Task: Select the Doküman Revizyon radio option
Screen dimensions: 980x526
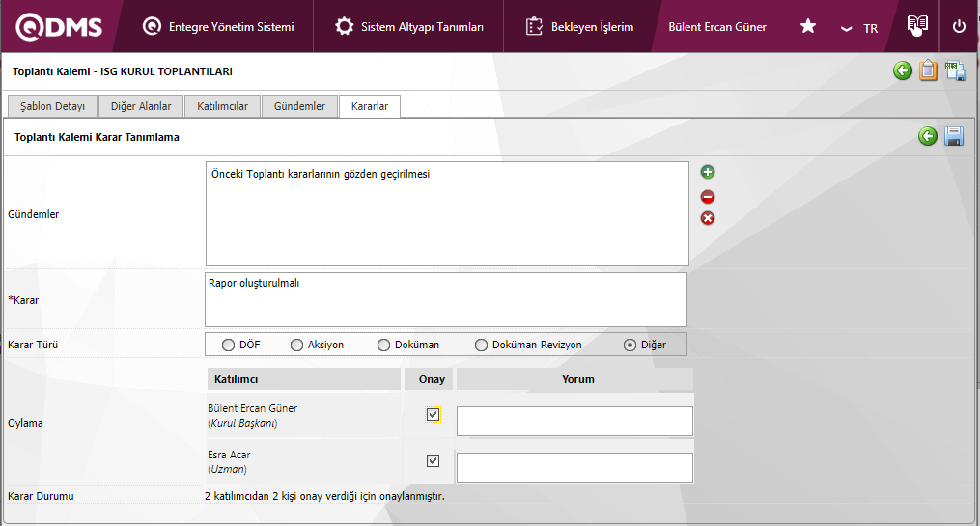Action: [481, 345]
